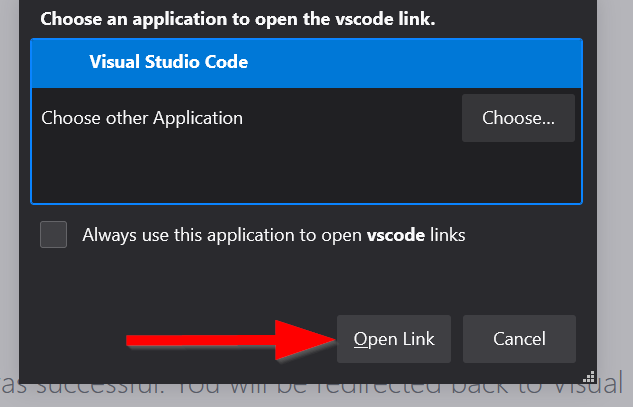Click the blank icon slot beside Visual Studio Code
The height and width of the screenshot is (407, 633).
[62, 62]
